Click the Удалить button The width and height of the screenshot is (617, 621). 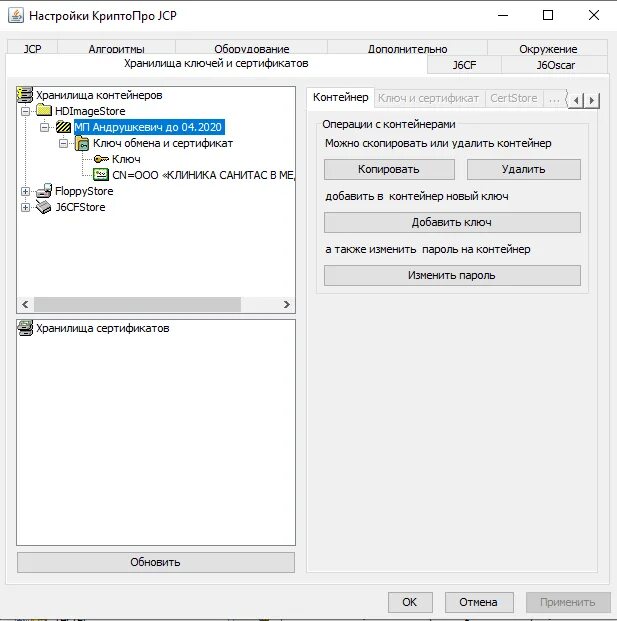coord(524,170)
